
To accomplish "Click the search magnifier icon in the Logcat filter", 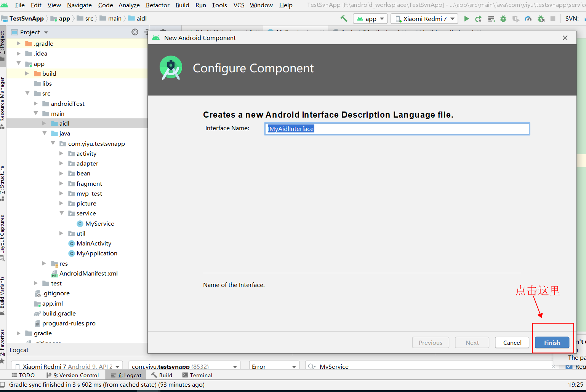I will [312, 367].
